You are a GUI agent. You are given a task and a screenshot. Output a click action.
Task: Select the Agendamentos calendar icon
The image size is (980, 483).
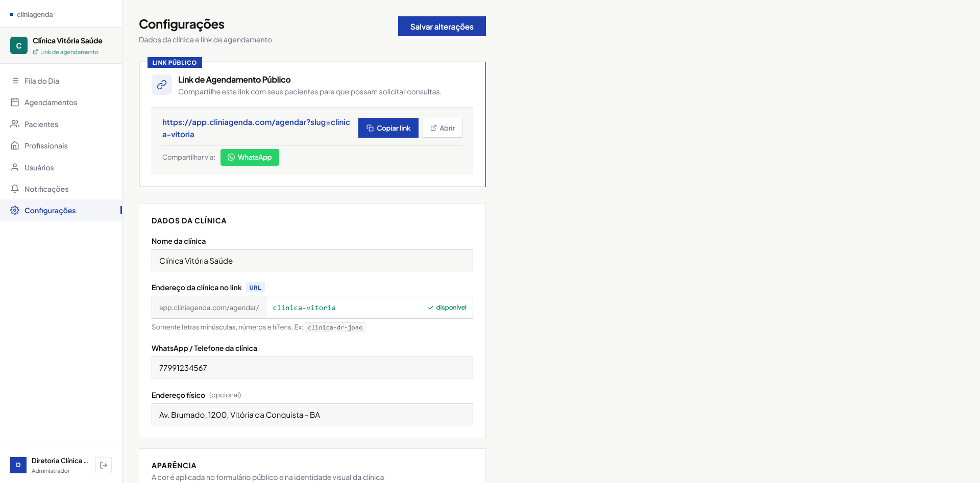pos(15,102)
